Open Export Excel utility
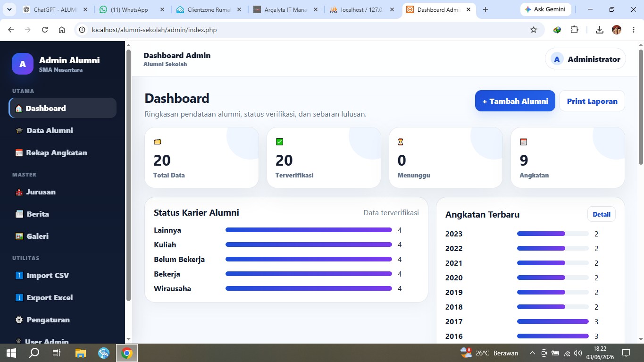Screen dimensions: 644x362 coord(63,297)
